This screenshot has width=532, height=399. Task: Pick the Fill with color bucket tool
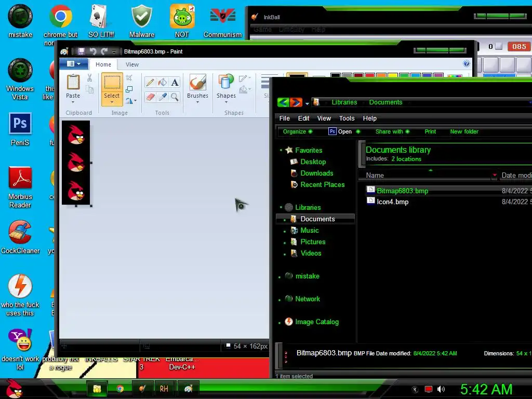tap(163, 82)
